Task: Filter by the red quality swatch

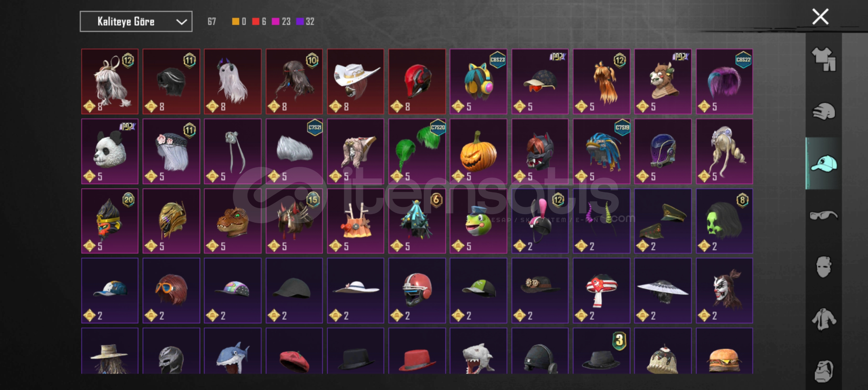Action: [256, 22]
